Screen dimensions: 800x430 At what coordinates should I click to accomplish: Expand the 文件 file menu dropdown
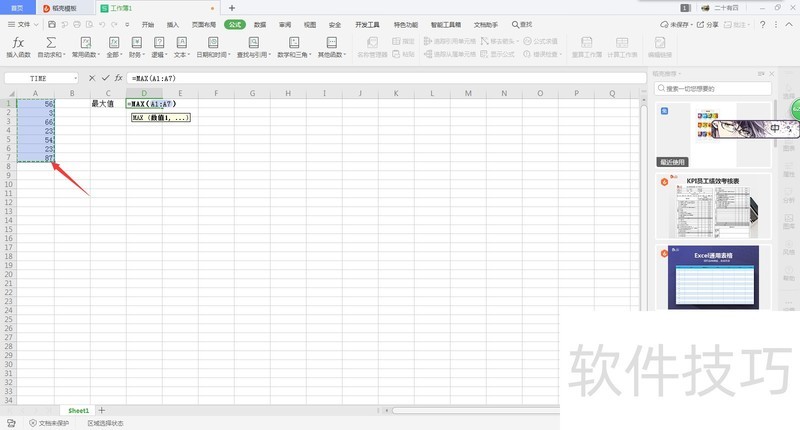pyautogui.click(x=36, y=24)
